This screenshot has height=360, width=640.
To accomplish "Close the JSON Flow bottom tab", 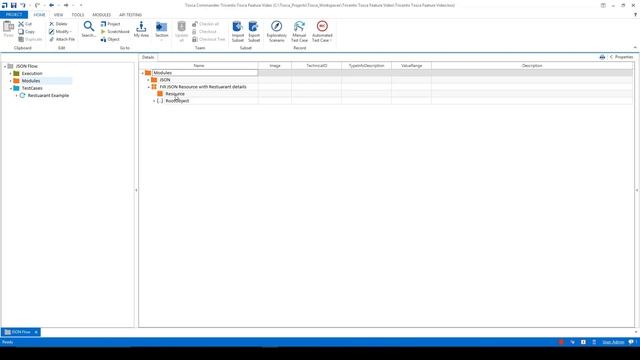I will click(36, 332).
